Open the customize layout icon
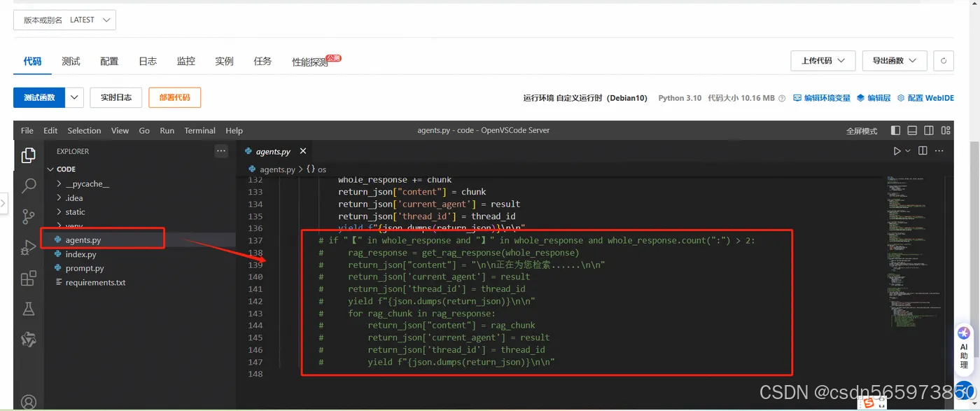The image size is (980, 411). [946, 130]
